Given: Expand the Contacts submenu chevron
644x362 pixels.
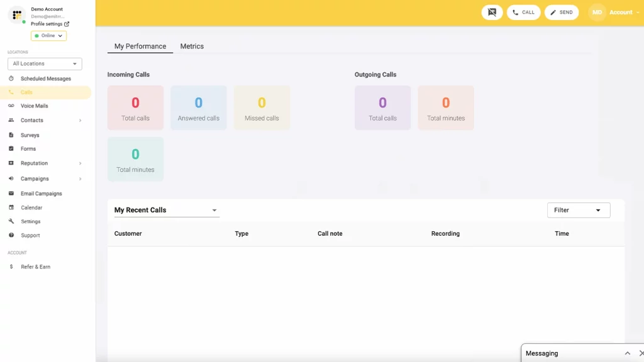Looking at the screenshot, I should (80, 120).
